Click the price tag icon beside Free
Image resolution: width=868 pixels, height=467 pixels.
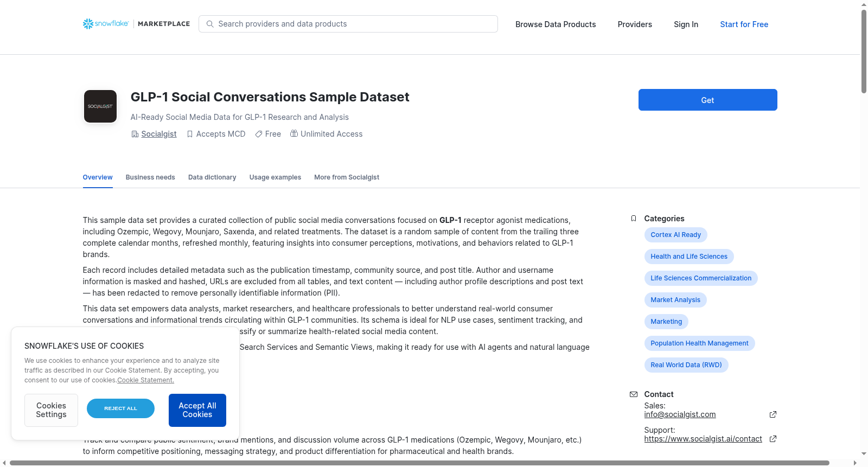(259, 134)
